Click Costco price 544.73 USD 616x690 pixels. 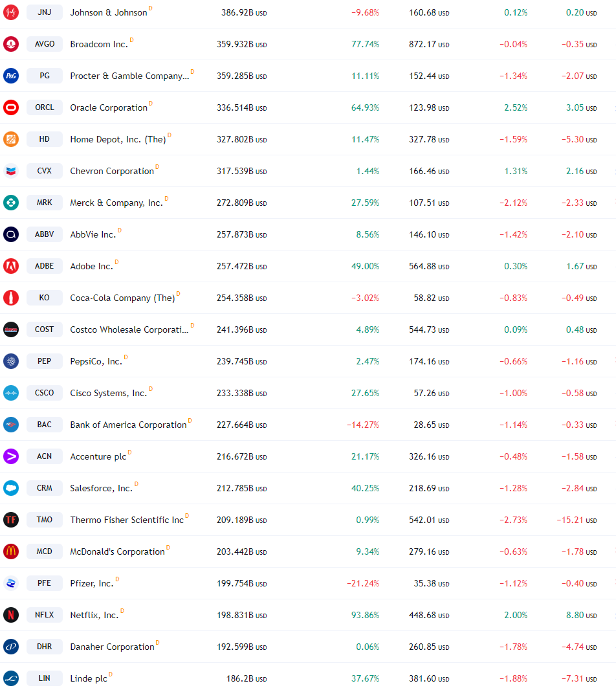click(429, 329)
